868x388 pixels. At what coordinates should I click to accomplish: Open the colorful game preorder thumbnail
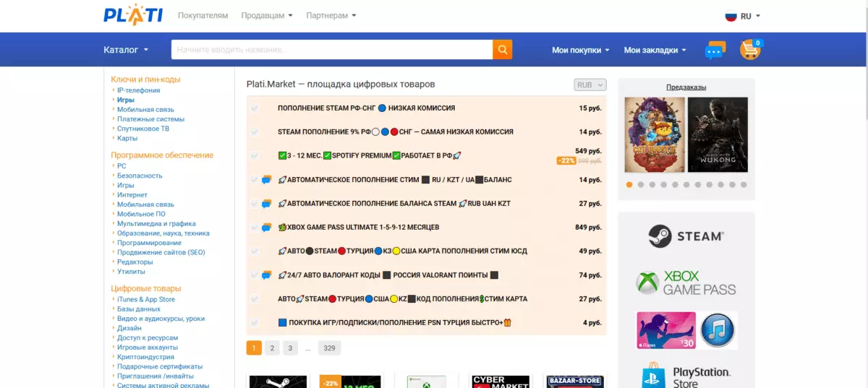[654, 134]
